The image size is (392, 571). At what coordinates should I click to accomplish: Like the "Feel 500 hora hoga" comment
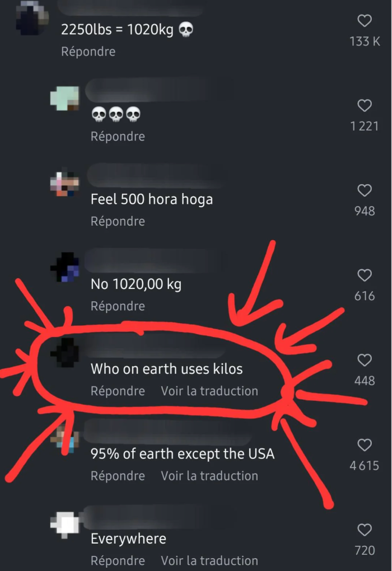coord(365,191)
